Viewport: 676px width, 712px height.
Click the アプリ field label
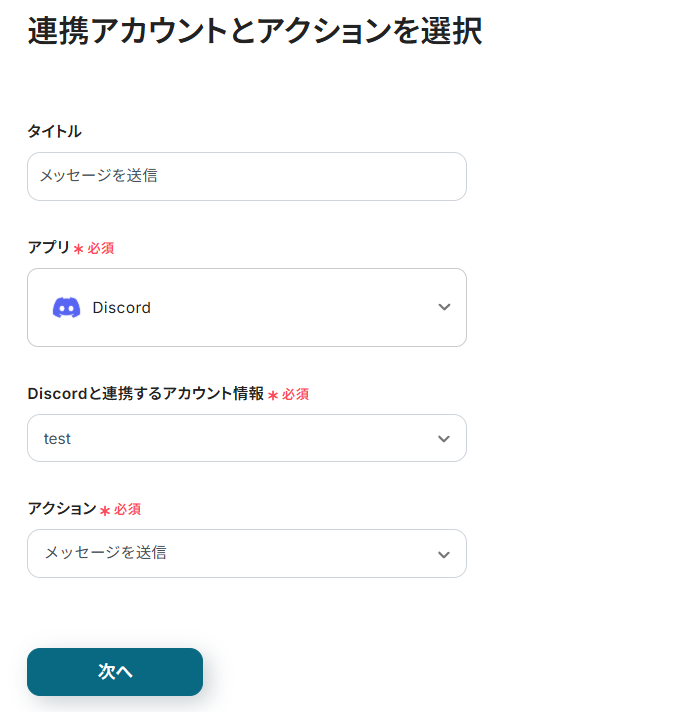tap(48, 248)
